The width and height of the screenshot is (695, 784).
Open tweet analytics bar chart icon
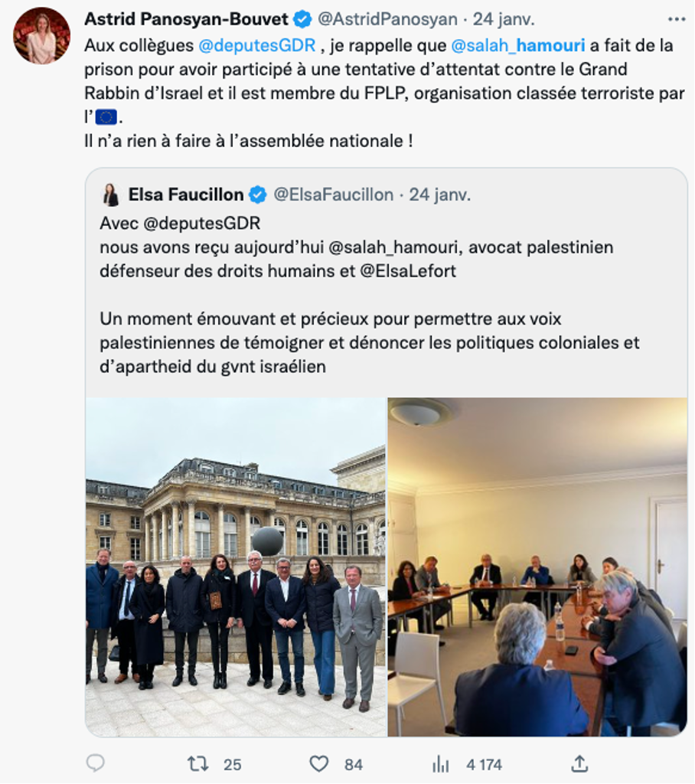pyautogui.click(x=441, y=763)
